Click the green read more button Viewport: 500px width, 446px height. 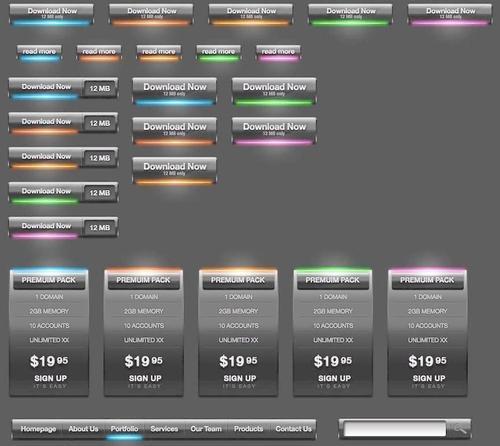(x=219, y=54)
